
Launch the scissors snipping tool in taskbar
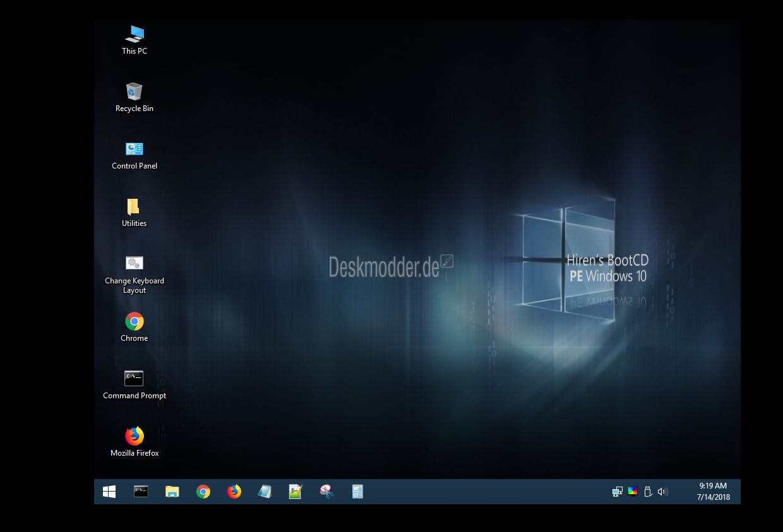[x=326, y=492]
